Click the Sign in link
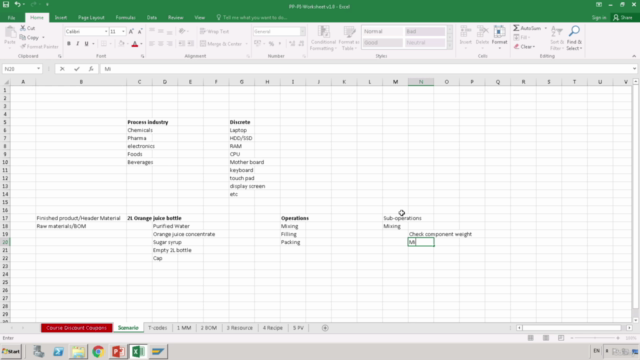Image resolution: width=640 pixels, height=360 pixels. (x=599, y=18)
